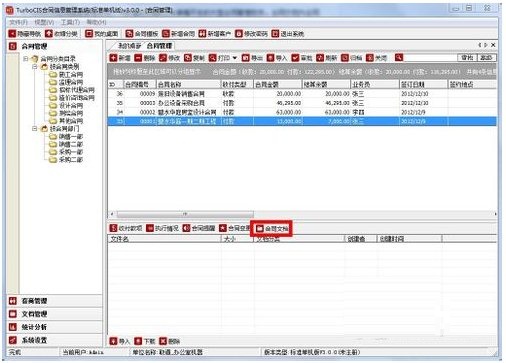The height and width of the screenshot is (363, 506).
Task: Collapse the 合同分类目录 root tree node
Action: coord(26,59)
